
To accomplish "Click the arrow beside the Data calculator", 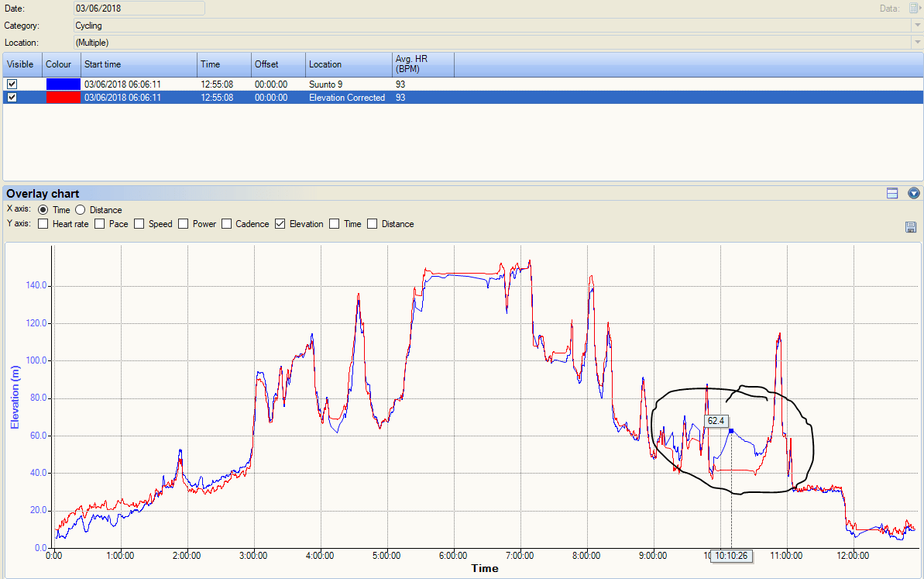I will (922, 8).
